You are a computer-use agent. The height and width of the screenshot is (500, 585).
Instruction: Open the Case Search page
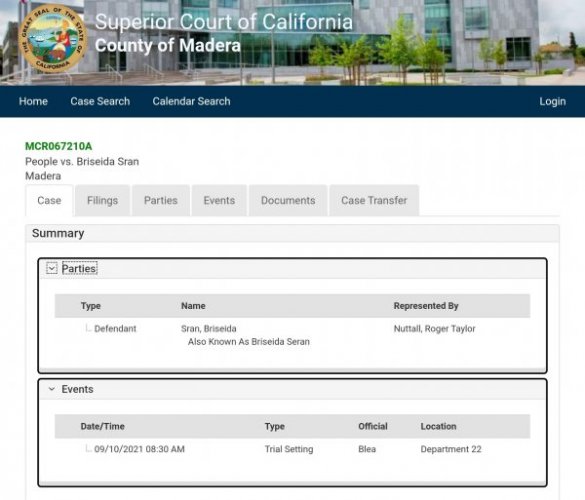100,101
